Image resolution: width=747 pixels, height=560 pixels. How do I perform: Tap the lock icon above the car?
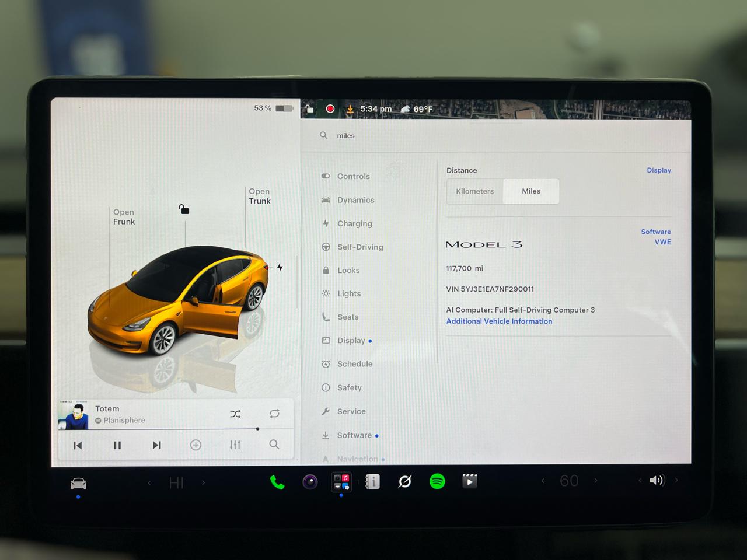(x=184, y=209)
